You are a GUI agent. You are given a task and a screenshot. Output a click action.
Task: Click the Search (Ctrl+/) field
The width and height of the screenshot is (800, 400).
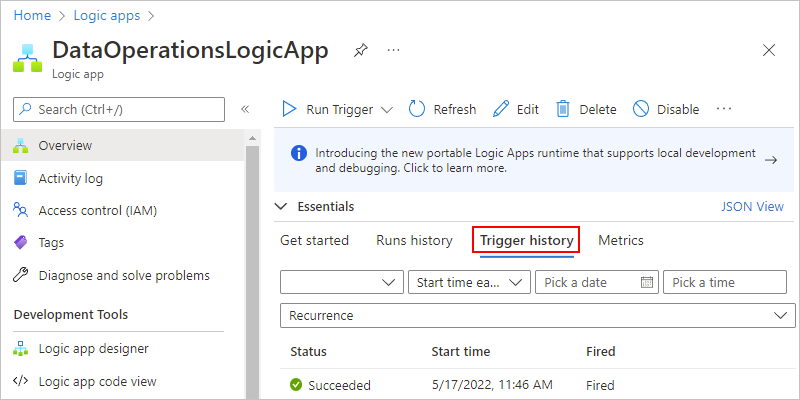pyautogui.click(x=119, y=109)
